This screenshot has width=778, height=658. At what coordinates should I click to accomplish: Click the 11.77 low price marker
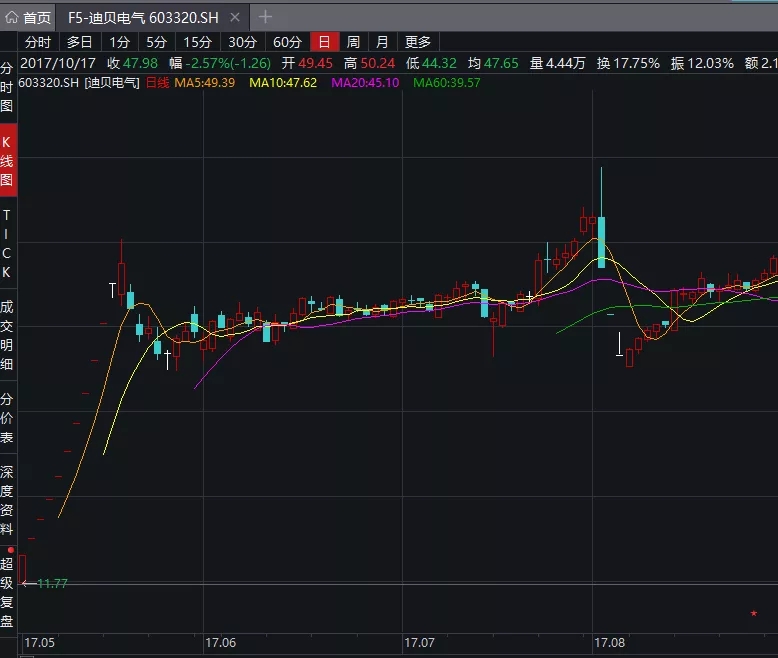50,584
